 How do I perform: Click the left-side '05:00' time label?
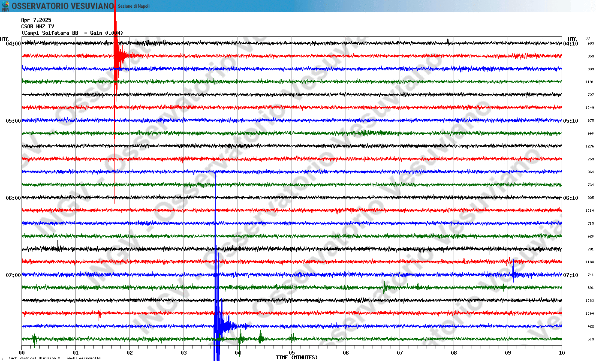[13, 120]
